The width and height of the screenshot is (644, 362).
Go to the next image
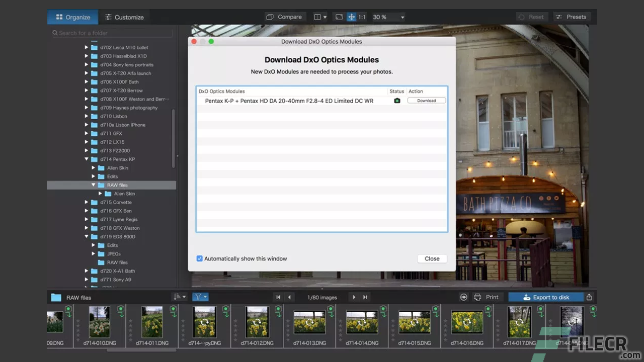tap(354, 297)
